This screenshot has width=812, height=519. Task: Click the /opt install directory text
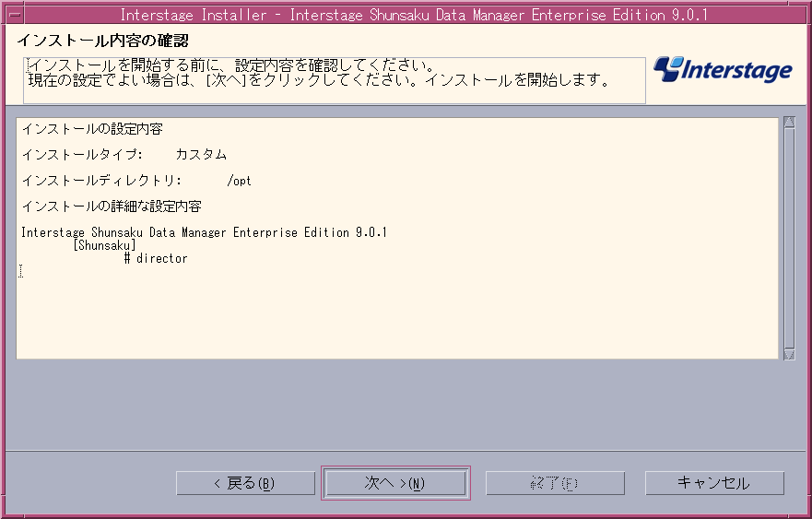tap(240, 181)
